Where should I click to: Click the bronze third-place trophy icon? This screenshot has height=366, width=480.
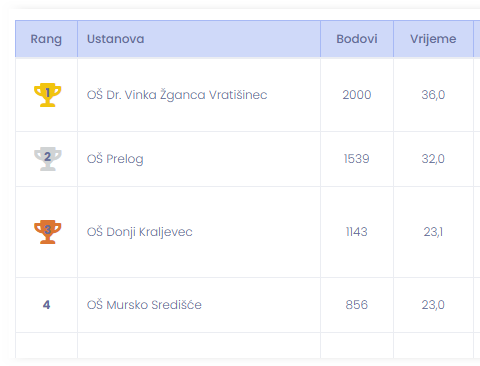(47, 232)
